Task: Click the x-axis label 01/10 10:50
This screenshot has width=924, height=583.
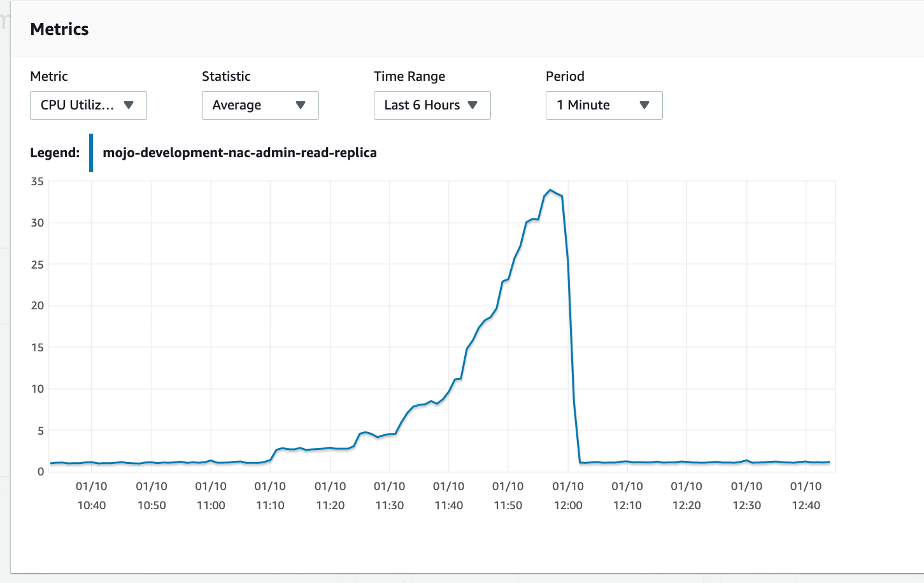Action: (x=152, y=496)
